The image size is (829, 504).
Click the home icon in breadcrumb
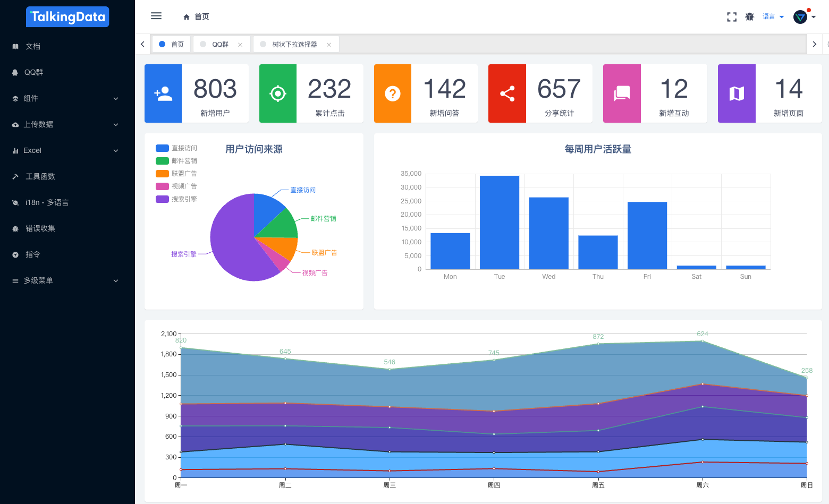(187, 17)
